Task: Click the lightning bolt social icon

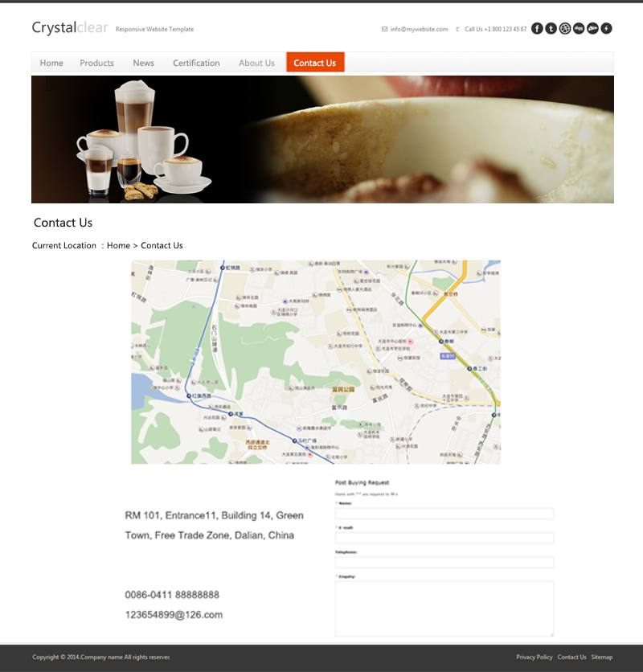Action: [606, 28]
